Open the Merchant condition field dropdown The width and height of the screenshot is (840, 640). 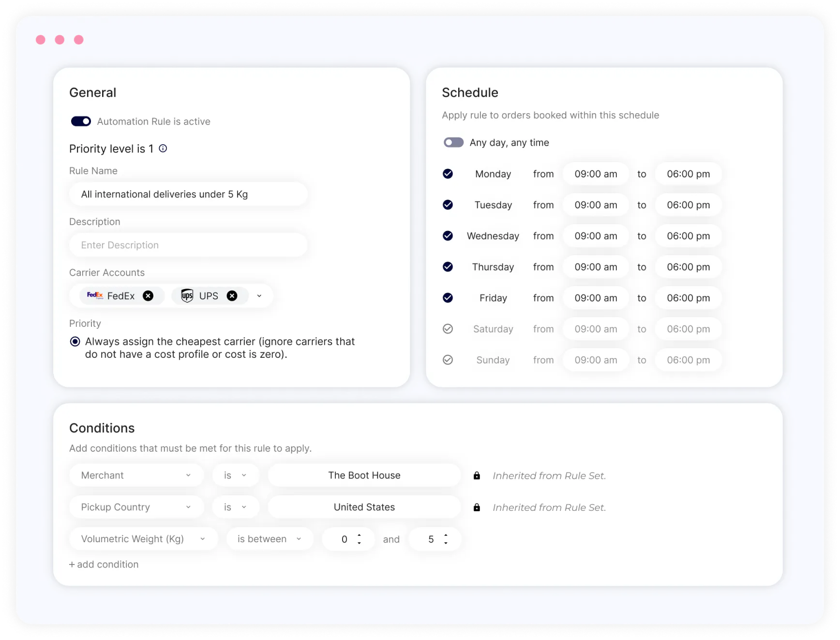pyautogui.click(x=189, y=475)
